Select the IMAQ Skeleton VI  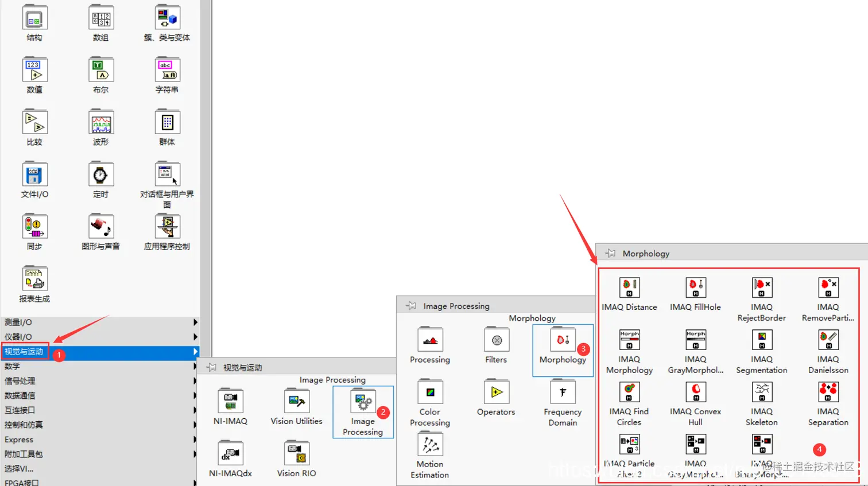(762, 392)
